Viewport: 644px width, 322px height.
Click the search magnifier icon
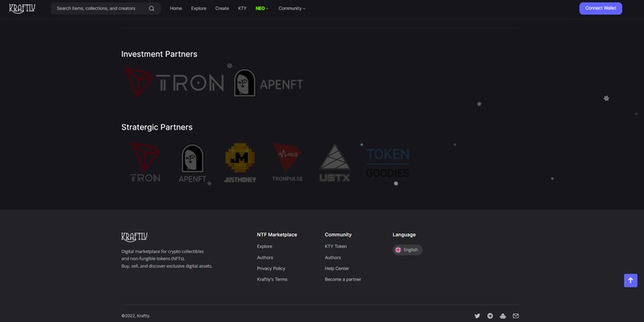pyautogui.click(x=152, y=9)
